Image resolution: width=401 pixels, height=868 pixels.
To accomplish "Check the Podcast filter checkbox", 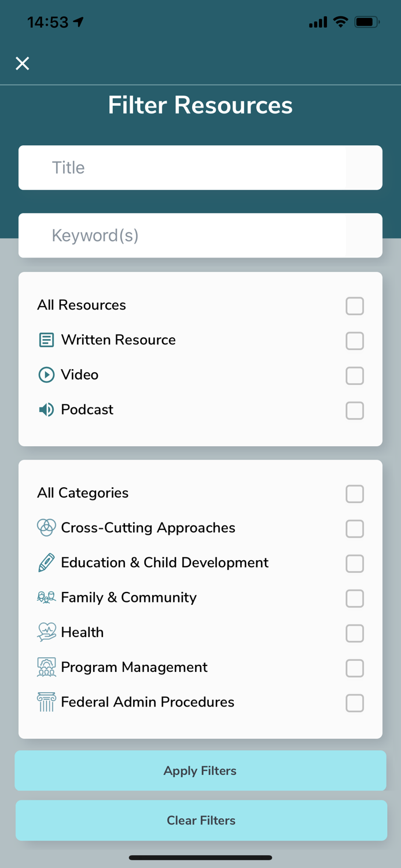I will tap(355, 410).
